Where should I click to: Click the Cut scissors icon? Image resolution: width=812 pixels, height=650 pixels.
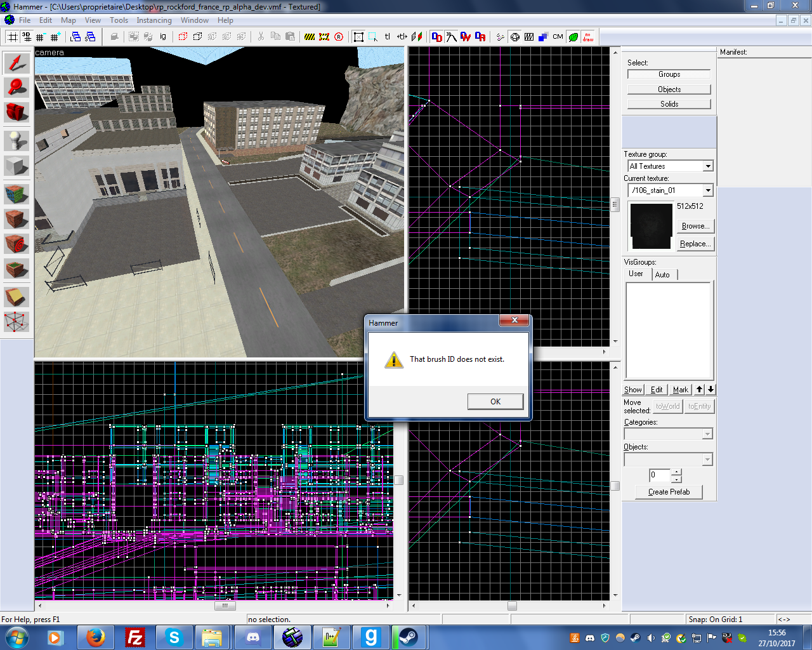[261, 37]
